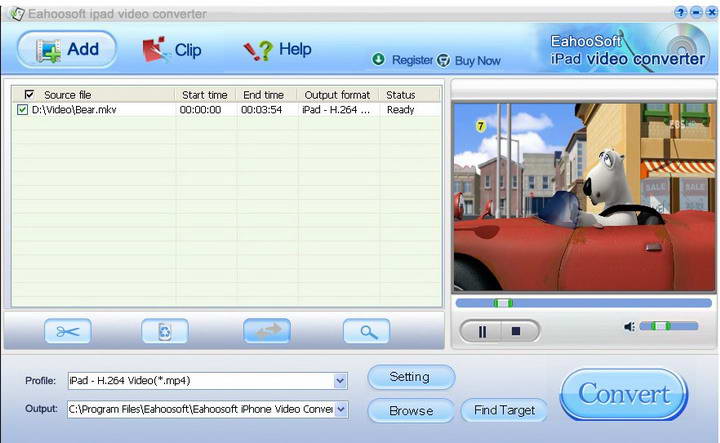
Task: Click the Start time column header
Action: point(205,95)
